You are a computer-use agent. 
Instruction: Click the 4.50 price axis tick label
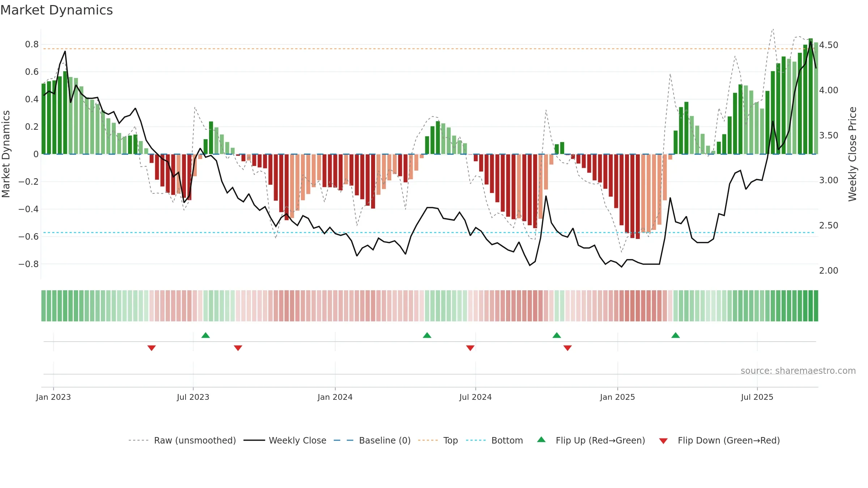[829, 45]
